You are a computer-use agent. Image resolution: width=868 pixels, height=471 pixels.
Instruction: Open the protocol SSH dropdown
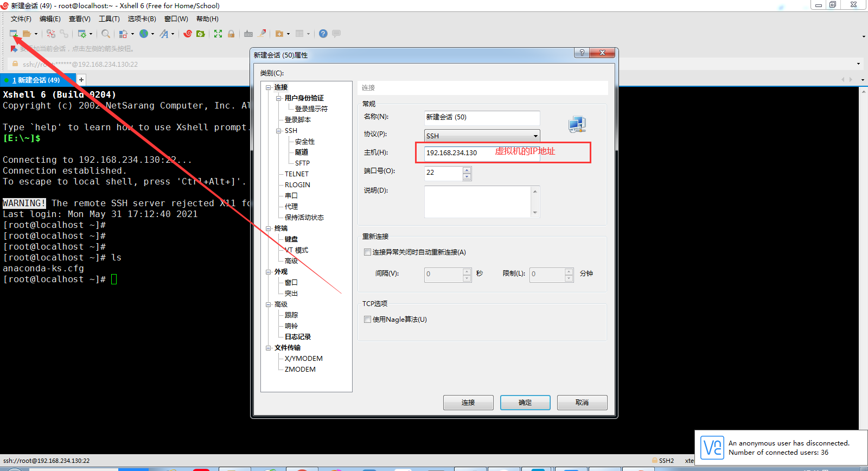point(482,136)
